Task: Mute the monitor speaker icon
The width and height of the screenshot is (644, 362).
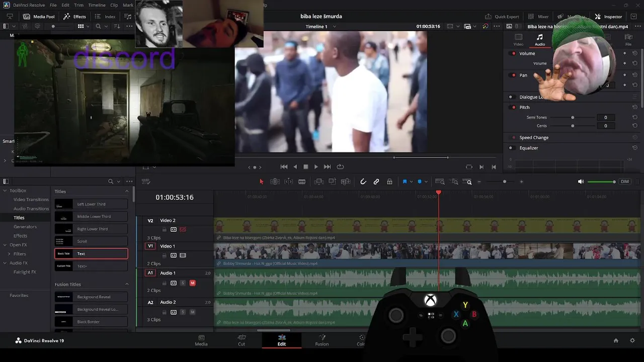Action: (x=581, y=182)
